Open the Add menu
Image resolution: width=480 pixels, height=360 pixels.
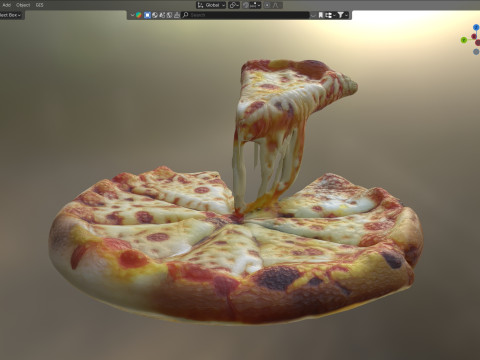pyautogui.click(x=6, y=5)
